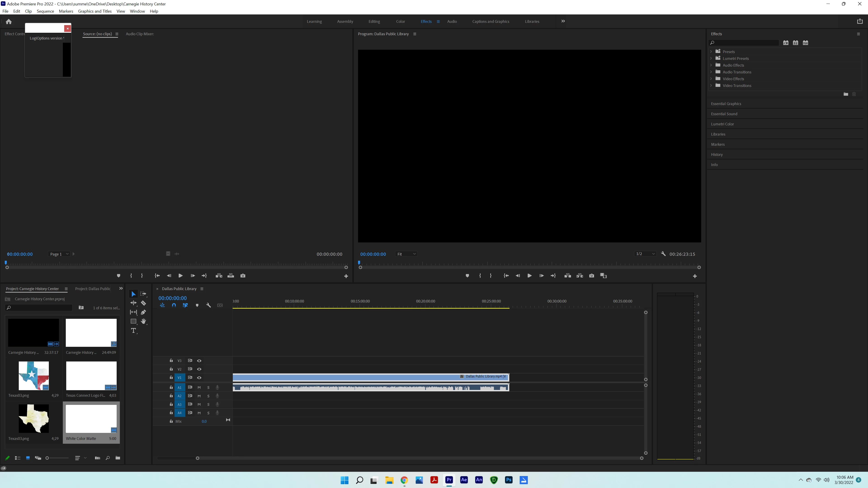868x488 pixels.
Task: Select the Razor tool
Action: click(x=143, y=303)
